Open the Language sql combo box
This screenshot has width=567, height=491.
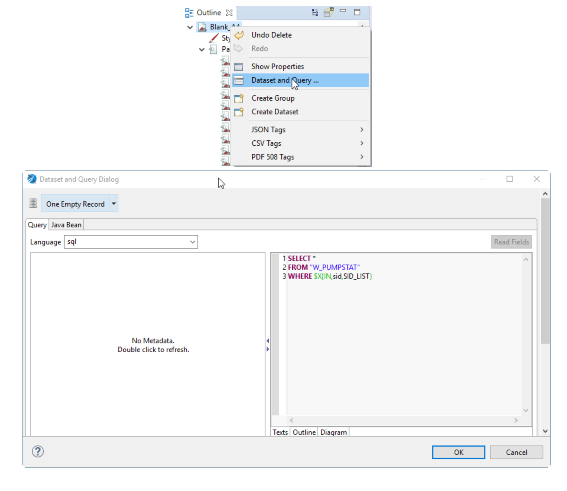tap(131, 242)
